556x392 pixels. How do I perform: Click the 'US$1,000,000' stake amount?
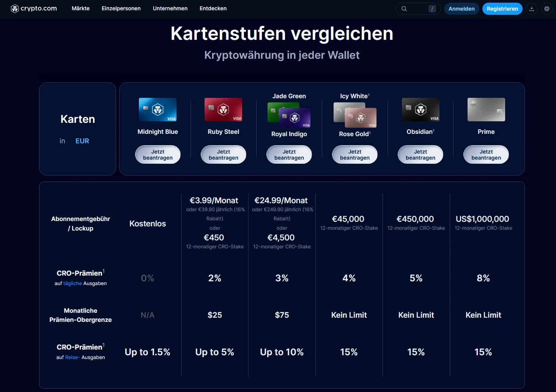coord(482,219)
